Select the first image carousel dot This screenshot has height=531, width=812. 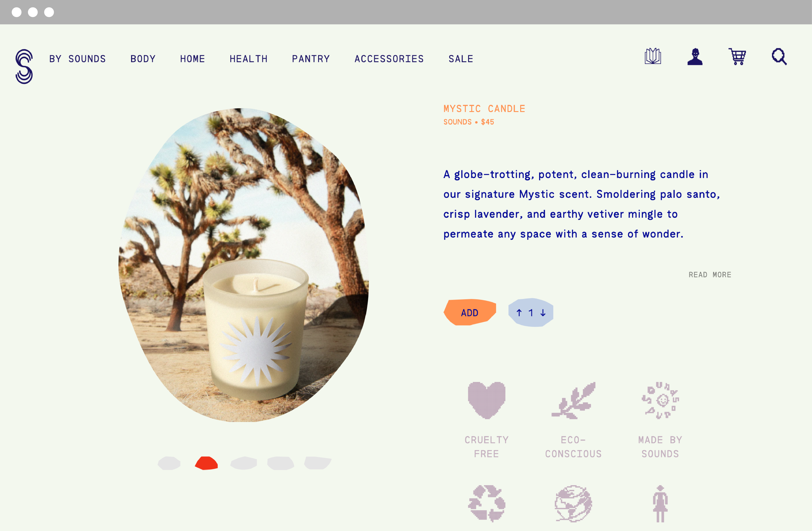click(x=169, y=463)
